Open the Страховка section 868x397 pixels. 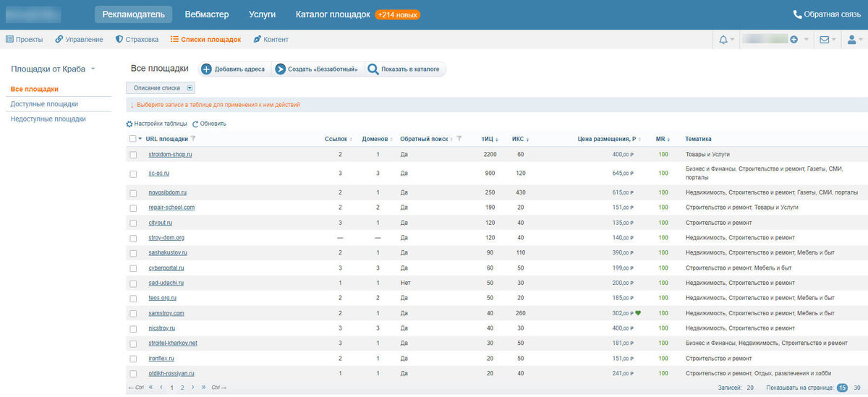pos(137,40)
